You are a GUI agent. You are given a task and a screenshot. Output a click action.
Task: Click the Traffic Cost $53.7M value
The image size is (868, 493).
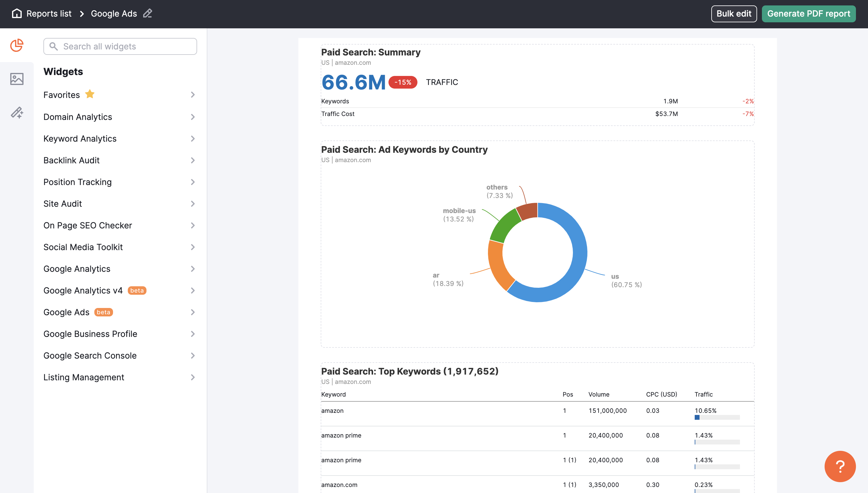click(x=666, y=114)
